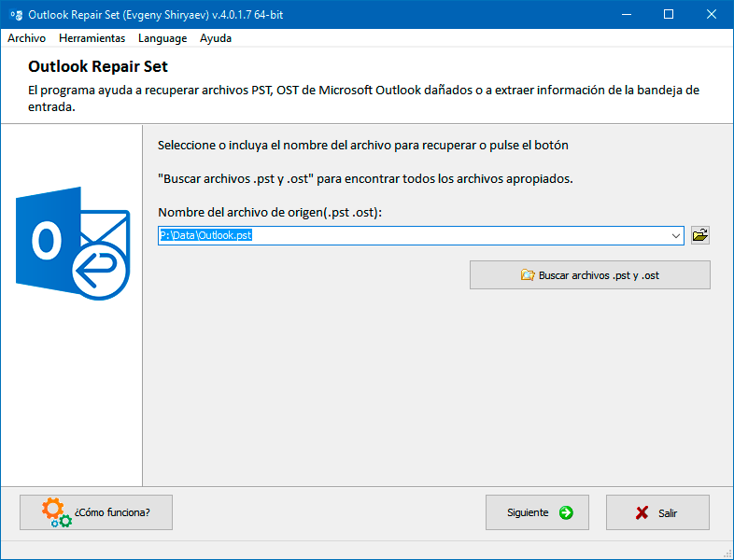
Task: Maximize the Outlook Repair Set window
Action: pos(669,15)
